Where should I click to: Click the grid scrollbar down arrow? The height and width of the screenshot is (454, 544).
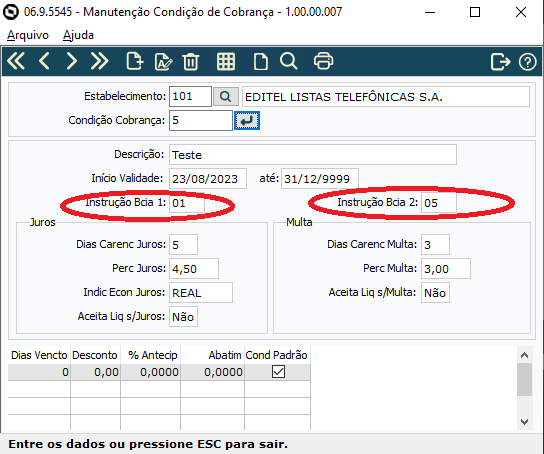(x=524, y=421)
